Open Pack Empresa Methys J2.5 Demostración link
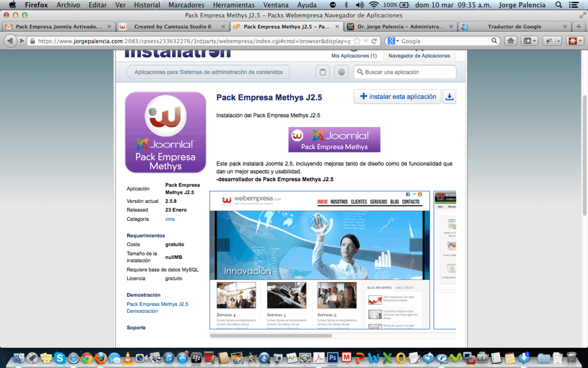The height and width of the screenshot is (368, 588). pyautogui.click(x=158, y=308)
